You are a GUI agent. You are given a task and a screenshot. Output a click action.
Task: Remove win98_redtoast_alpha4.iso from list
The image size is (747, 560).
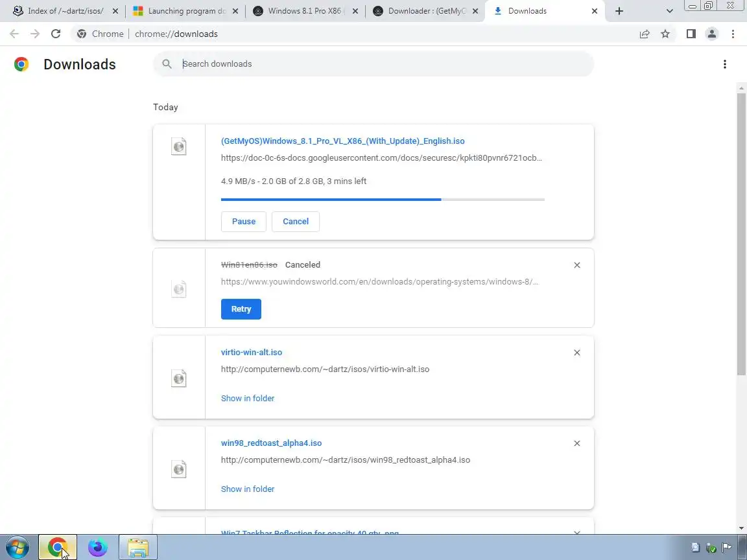(577, 443)
